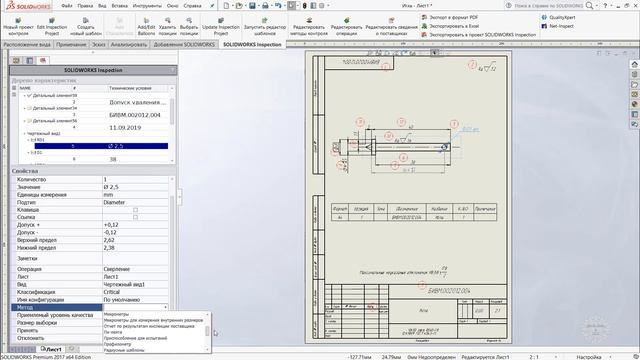Screen dimensions: 640x360
Task: Click the Новый проект контроля ribbon icon
Action: coord(18,20)
